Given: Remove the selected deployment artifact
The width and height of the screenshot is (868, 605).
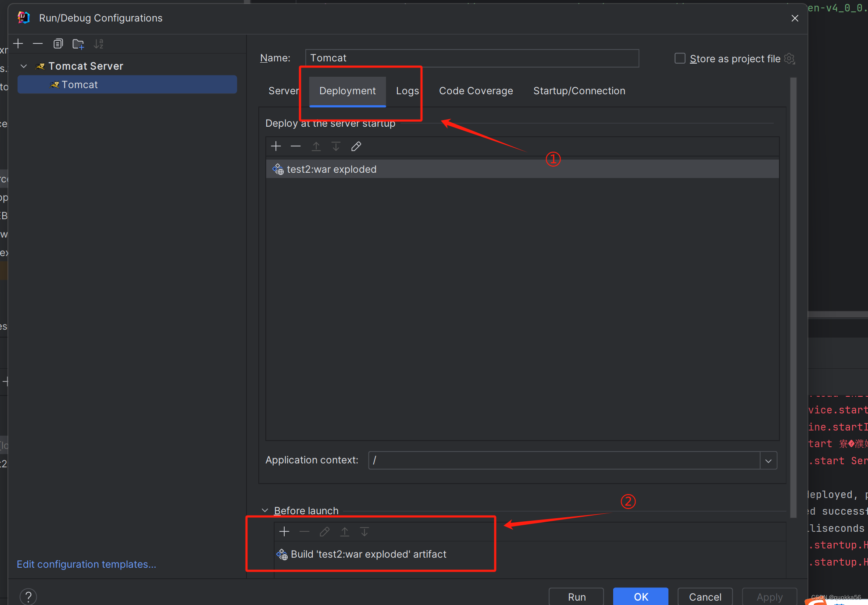Looking at the screenshot, I should tap(296, 146).
